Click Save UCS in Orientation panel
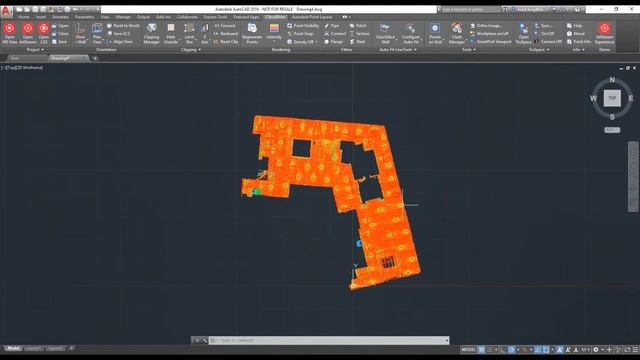The height and width of the screenshot is (360, 640). click(x=118, y=33)
